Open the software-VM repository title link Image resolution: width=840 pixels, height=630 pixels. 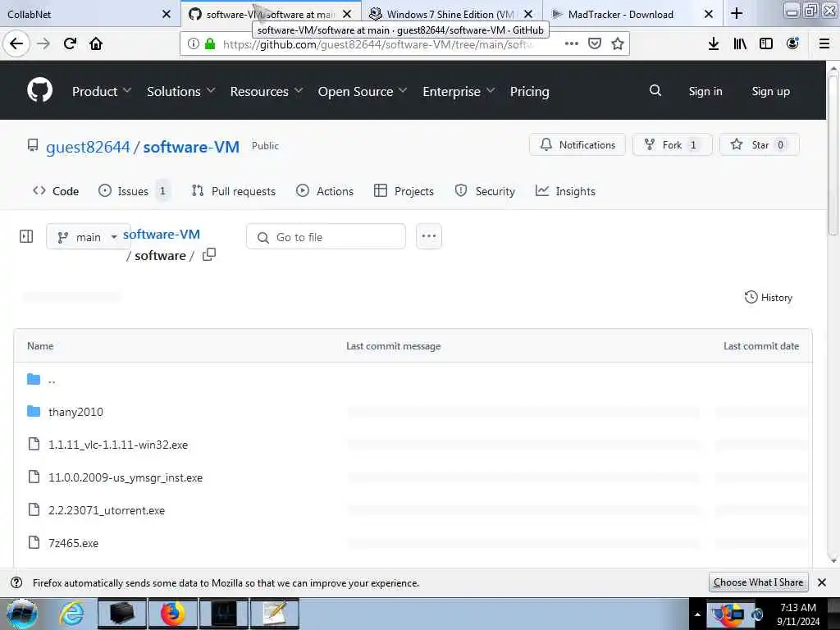coord(191,147)
